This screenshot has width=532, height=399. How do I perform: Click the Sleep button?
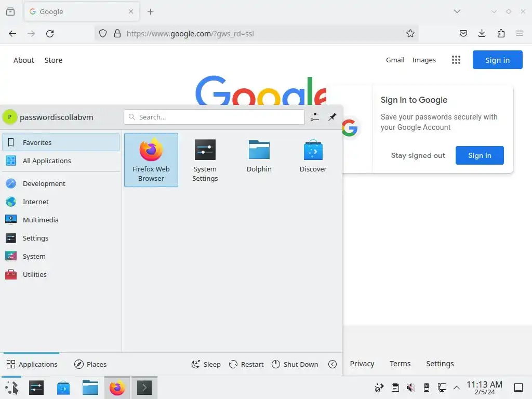pos(206,364)
